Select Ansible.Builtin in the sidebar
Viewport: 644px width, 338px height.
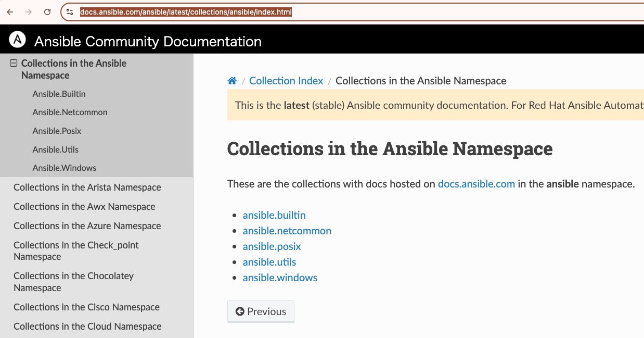[58, 94]
